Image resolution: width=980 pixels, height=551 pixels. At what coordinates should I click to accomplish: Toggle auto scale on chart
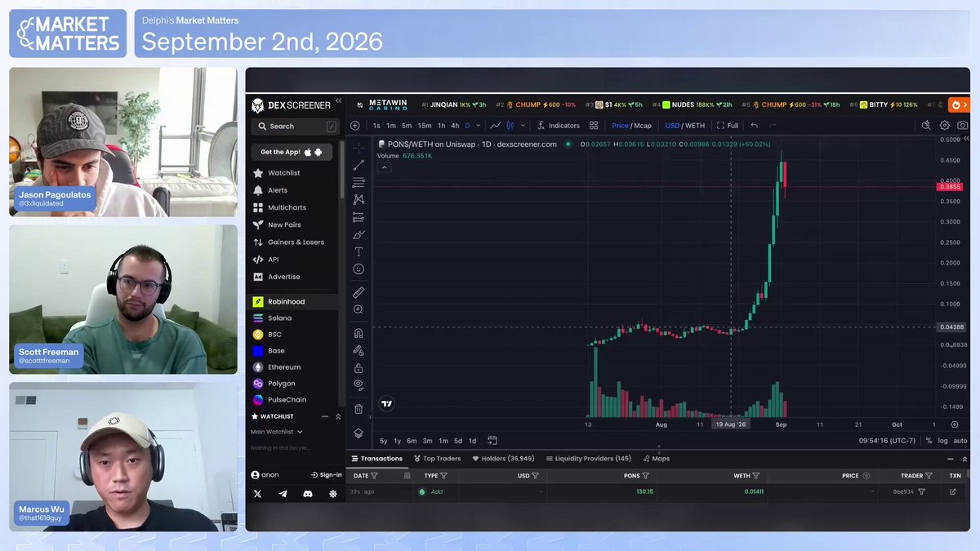[960, 441]
